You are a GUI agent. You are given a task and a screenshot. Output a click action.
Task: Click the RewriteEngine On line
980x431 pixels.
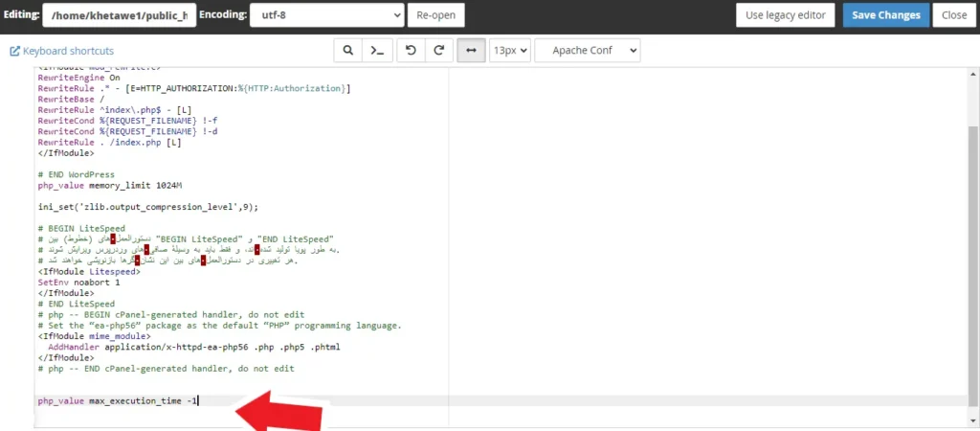[x=79, y=78]
